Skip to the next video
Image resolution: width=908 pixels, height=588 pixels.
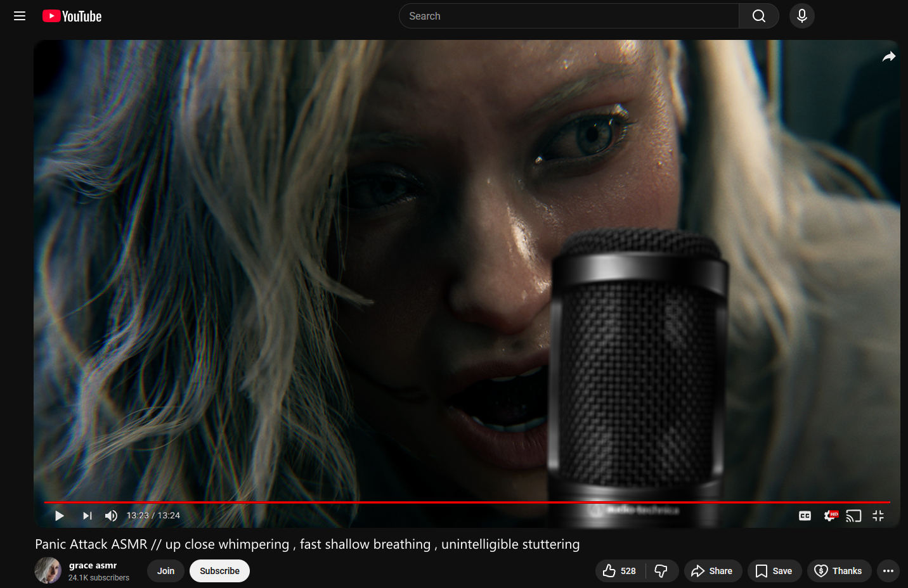tap(88, 516)
